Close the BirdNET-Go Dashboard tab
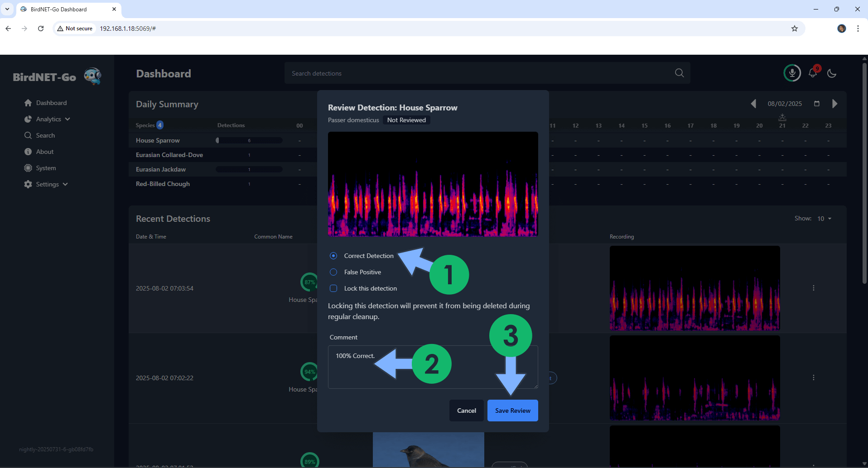Image resolution: width=868 pixels, height=468 pixels. [114, 9]
